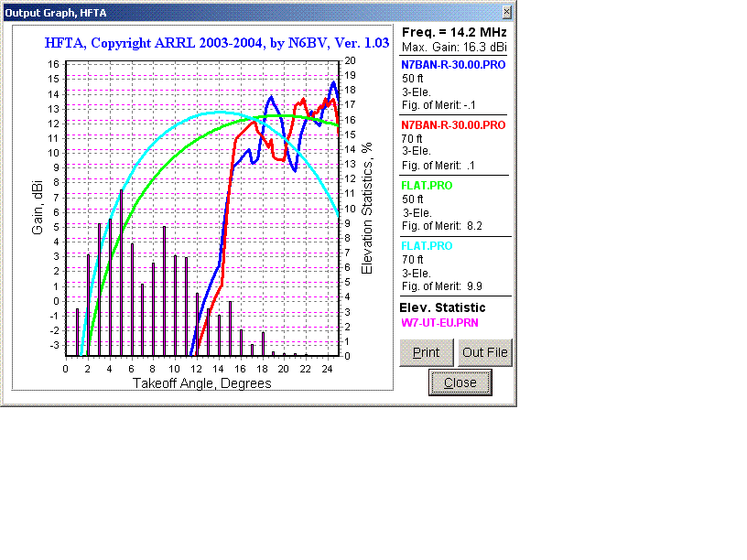This screenshot has height=560, width=747.
Task: Click the tallest magenta bar at 5 degrees
Action: (121, 275)
